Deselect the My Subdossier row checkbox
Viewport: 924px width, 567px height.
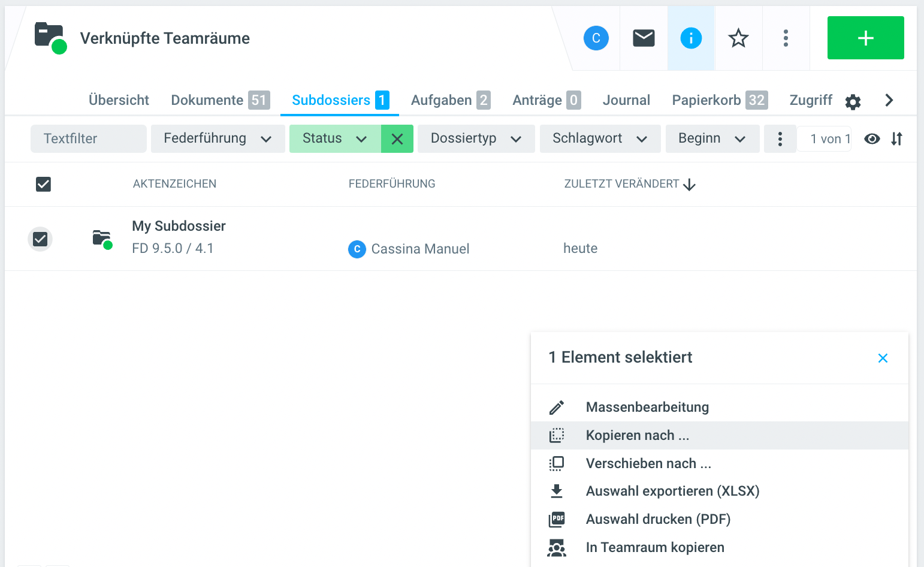(x=40, y=239)
